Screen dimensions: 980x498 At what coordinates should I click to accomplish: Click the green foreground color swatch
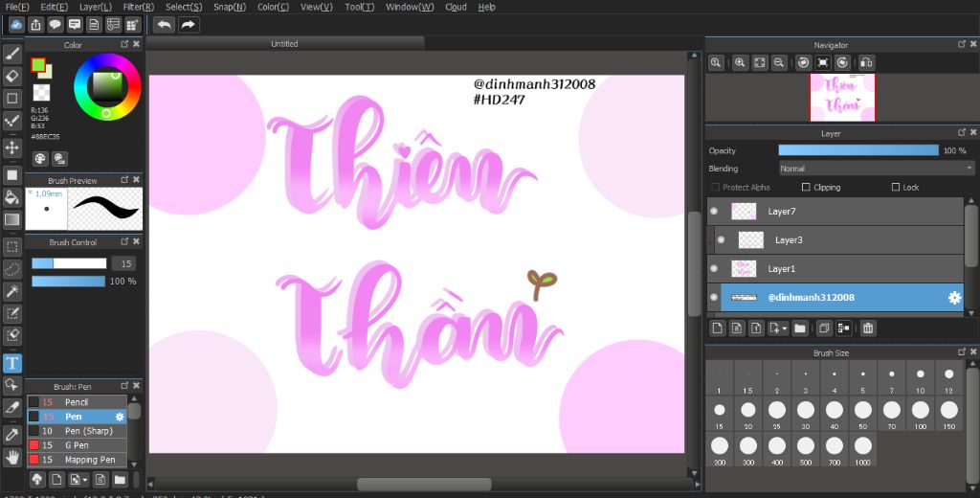point(38,65)
